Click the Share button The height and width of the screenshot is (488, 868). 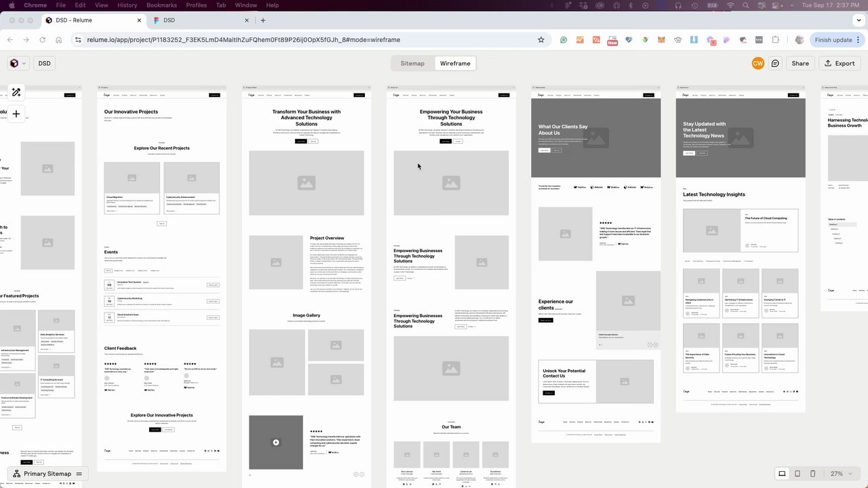point(800,63)
